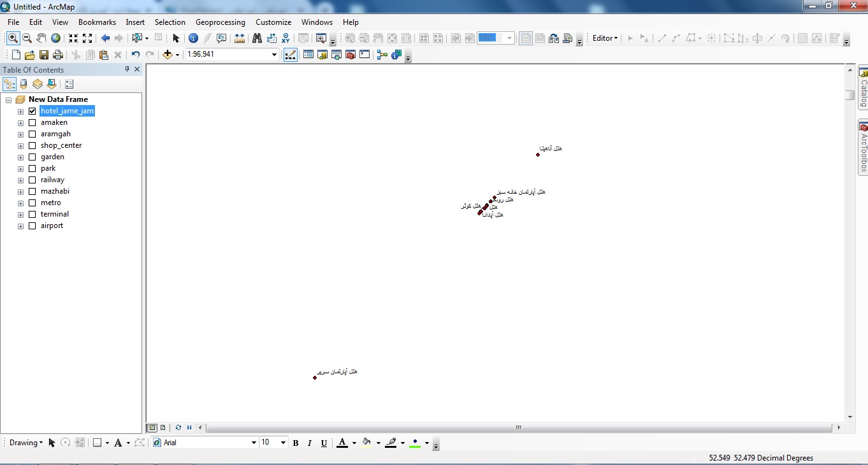Open the Catalog window from toolbar
868x465 pixels.
click(x=322, y=55)
